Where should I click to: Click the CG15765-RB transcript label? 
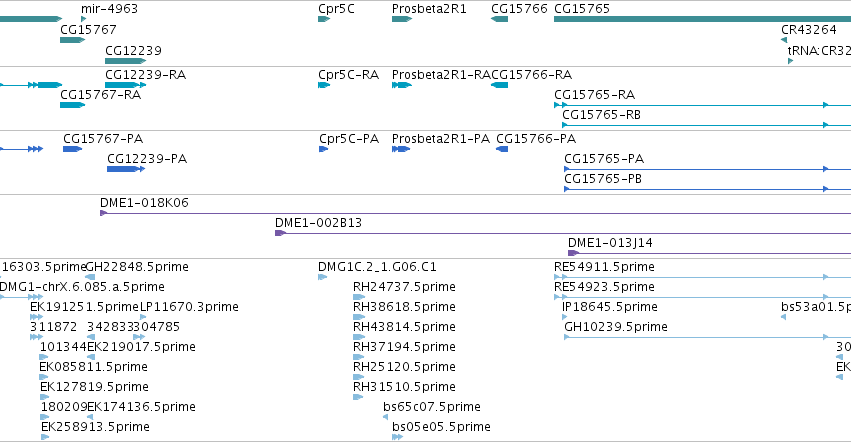click(x=601, y=115)
